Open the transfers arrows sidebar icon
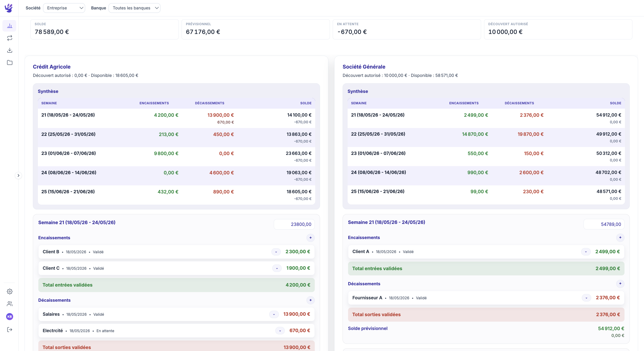Viewport: 644px width, 351px height. [x=9, y=38]
